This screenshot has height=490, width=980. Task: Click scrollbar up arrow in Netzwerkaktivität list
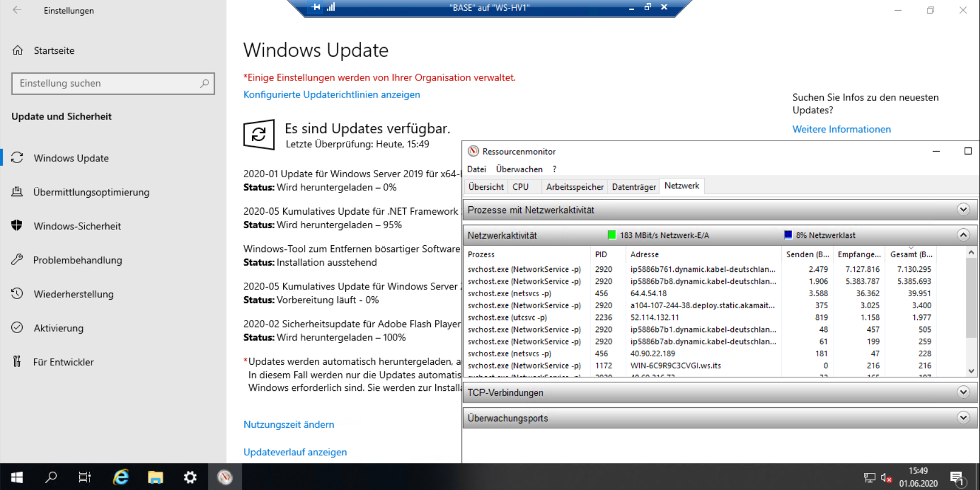click(972, 253)
